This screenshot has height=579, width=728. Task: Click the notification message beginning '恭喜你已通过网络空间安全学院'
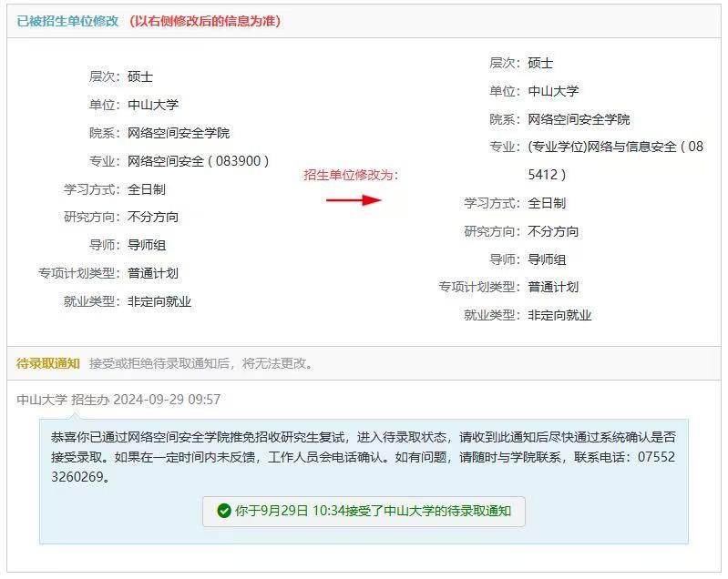(363, 457)
